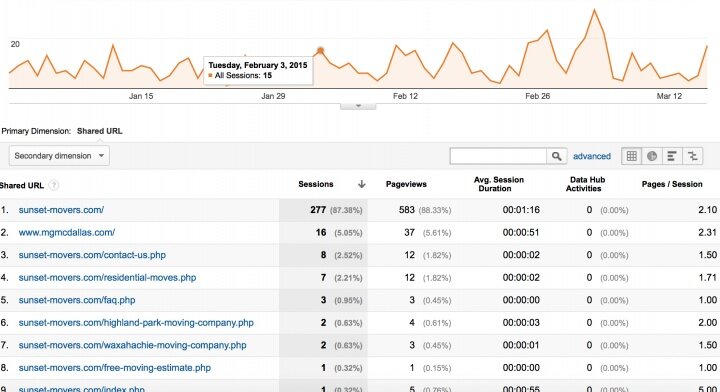Image resolution: width=720 pixels, height=392 pixels.
Task: Open the Secondary dimension dropdown
Action: (59, 156)
